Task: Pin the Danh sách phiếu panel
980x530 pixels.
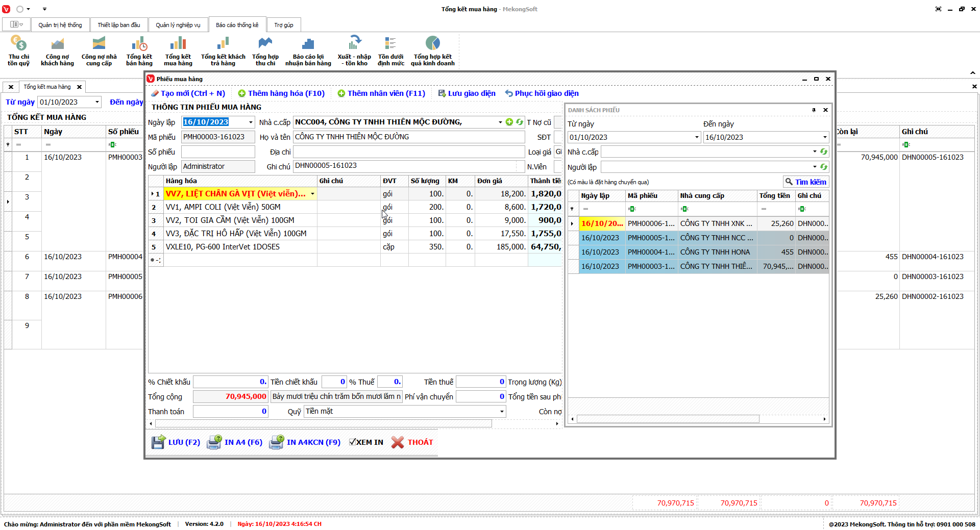Action: [x=814, y=110]
